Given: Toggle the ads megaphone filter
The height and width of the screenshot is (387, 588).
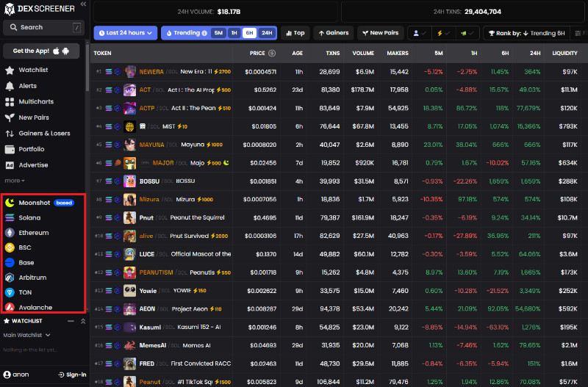Looking at the screenshot, I should 467,33.
